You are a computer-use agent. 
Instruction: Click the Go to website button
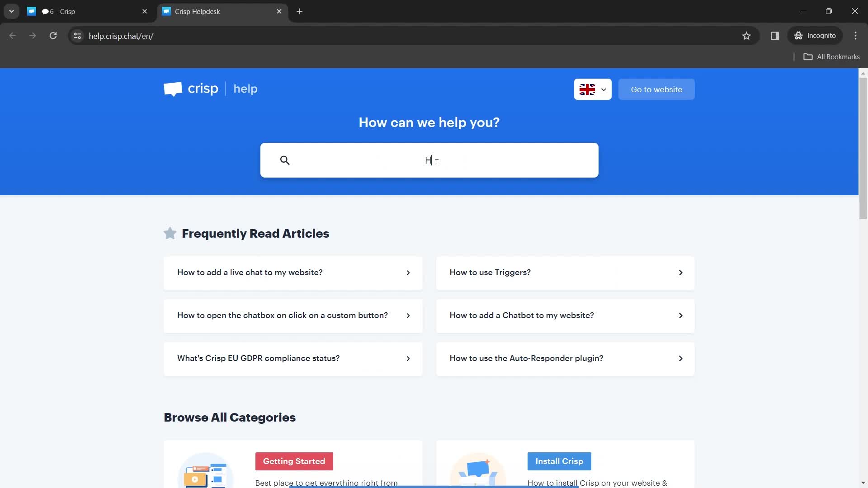coord(656,89)
